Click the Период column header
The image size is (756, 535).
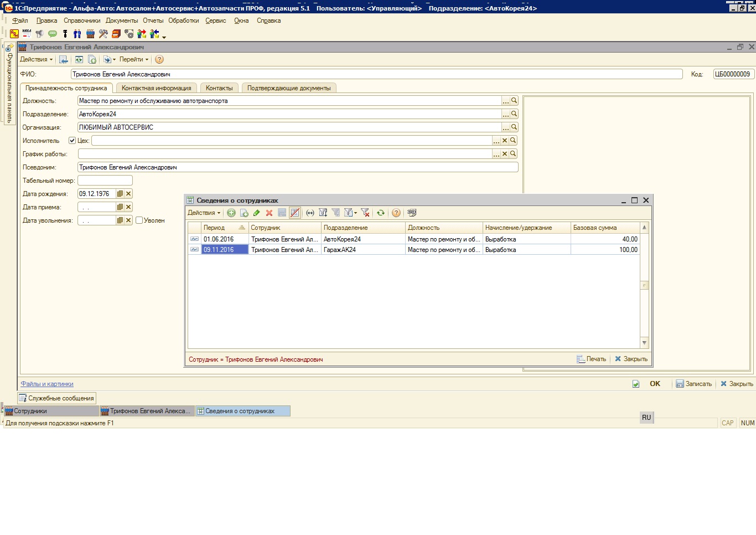(225, 228)
